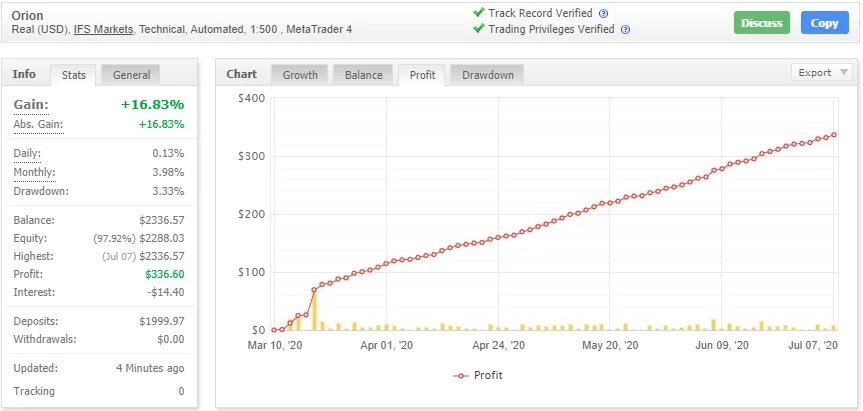Viewport: 863px width, 411px height.
Task: Select the Profit chart tab
Action: point(421,75)
